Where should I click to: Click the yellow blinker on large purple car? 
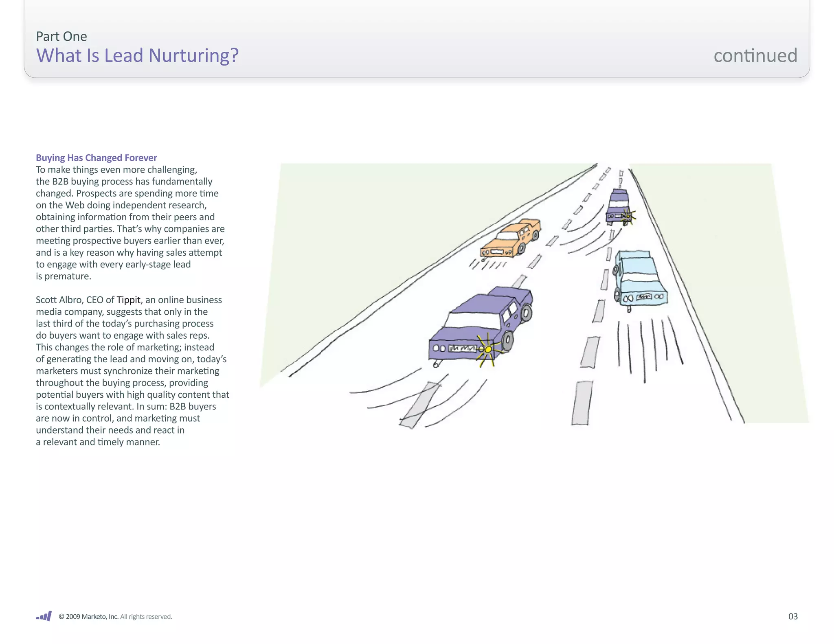pos(488,349)
